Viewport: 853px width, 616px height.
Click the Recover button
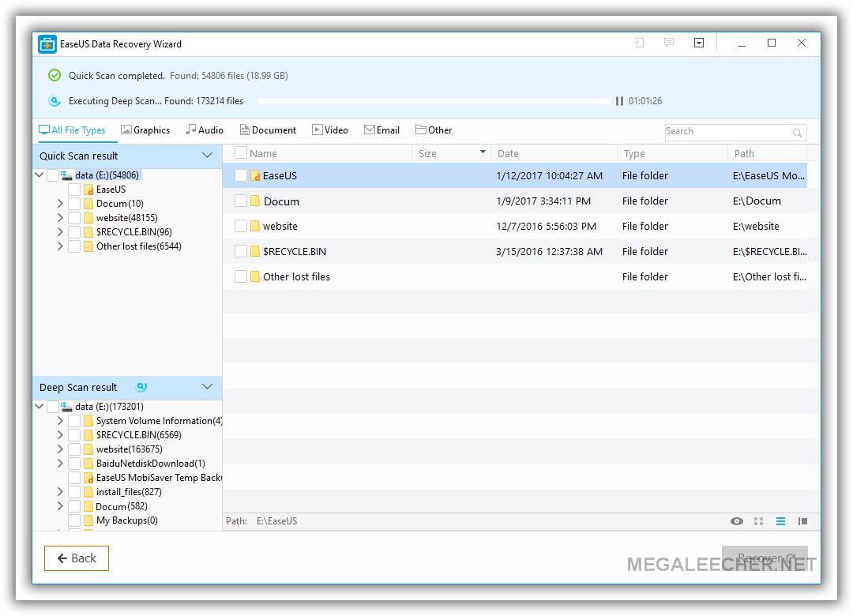tap(765, 558)
